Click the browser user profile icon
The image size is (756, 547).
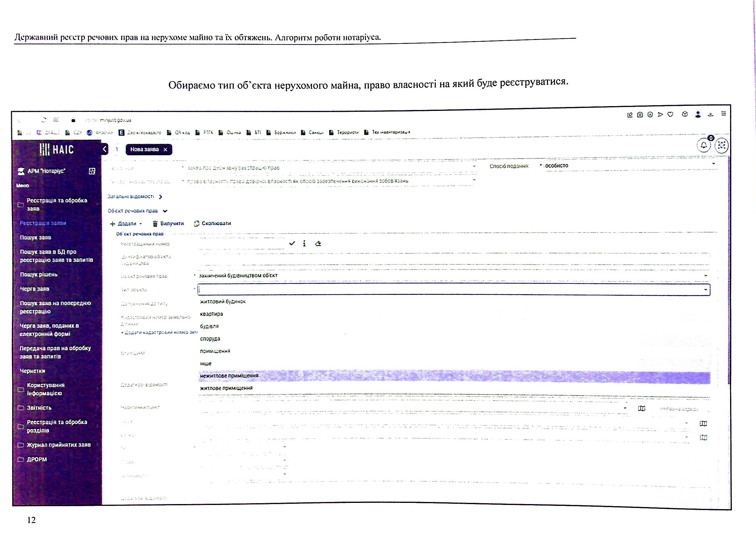point(698,114)
